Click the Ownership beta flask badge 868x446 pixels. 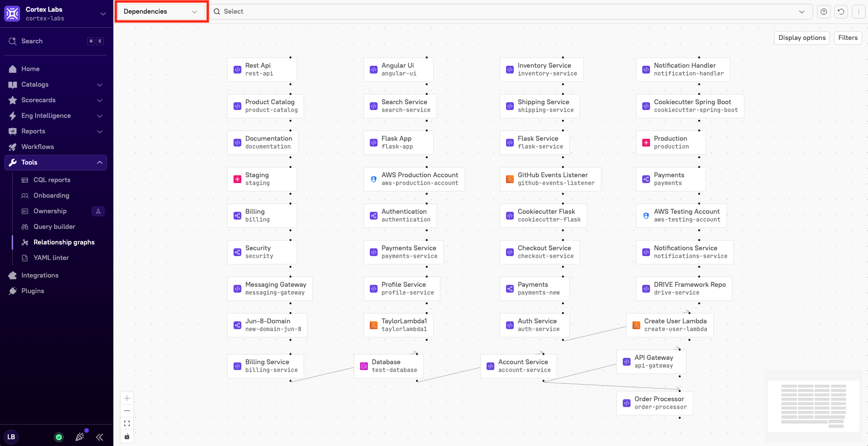coord(98,211)
